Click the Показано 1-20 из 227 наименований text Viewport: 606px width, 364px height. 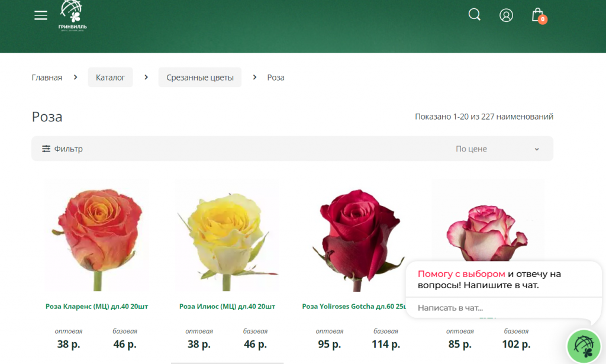484,117
